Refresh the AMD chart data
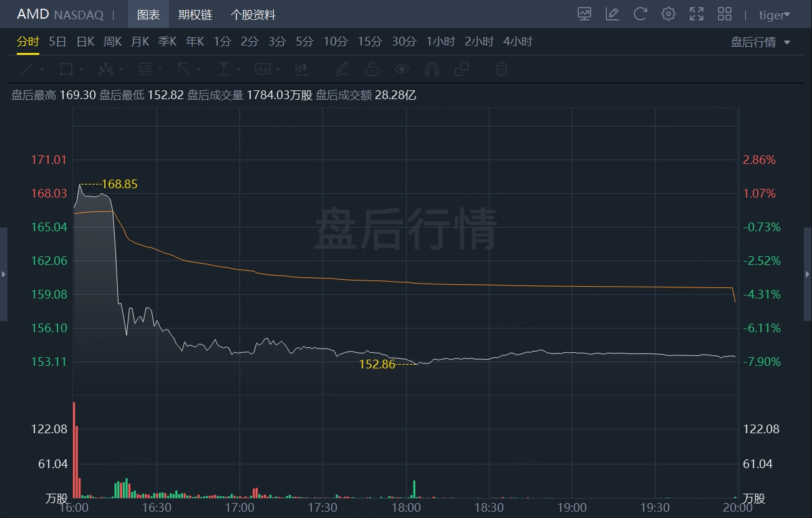The image size is (812, 518). pyautogui.click(x=640, y=14)
